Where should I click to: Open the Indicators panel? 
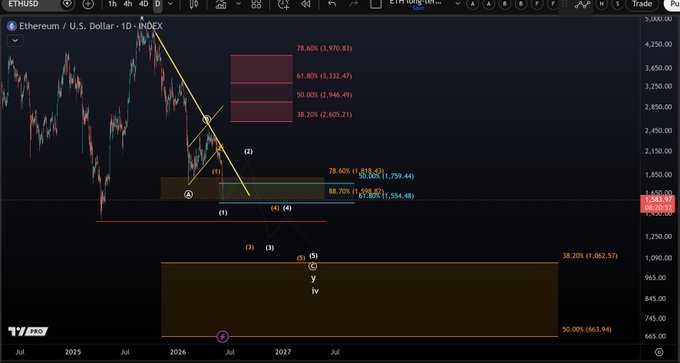click(x=221, y=4)
